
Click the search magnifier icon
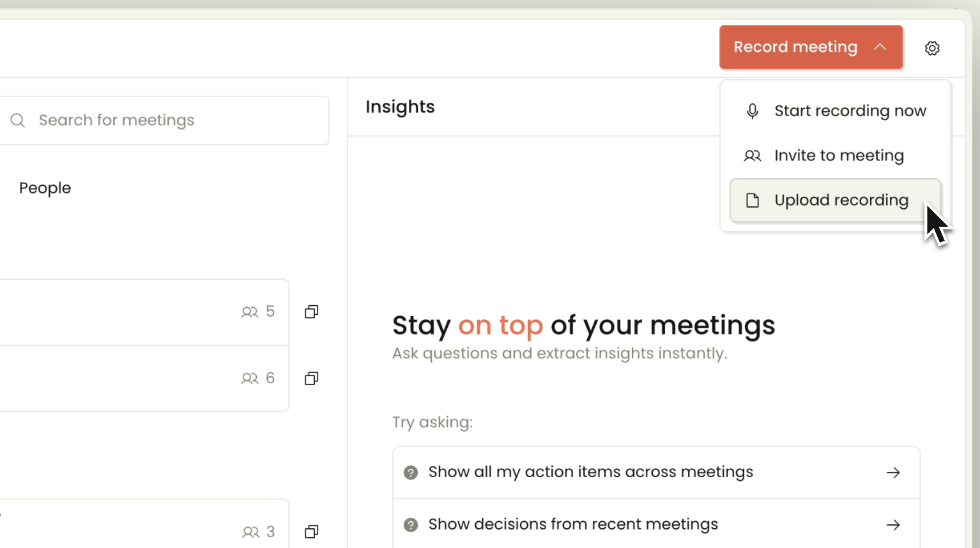[x=18, y=120]
